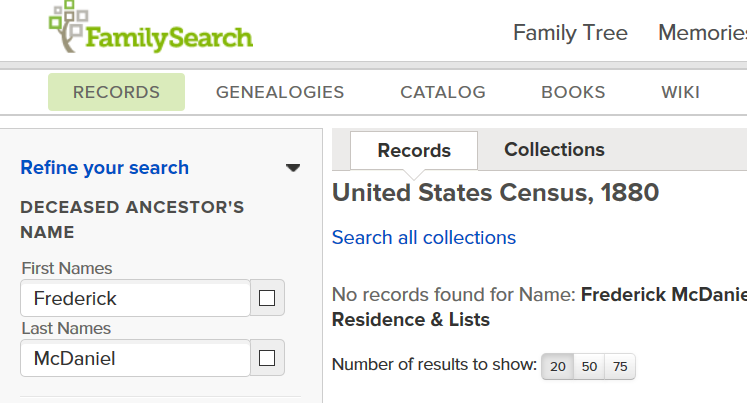The width and height of the screenshot is (747, 403).
Task: Click the FamilySearch tree logo
Action: point(151,27)
